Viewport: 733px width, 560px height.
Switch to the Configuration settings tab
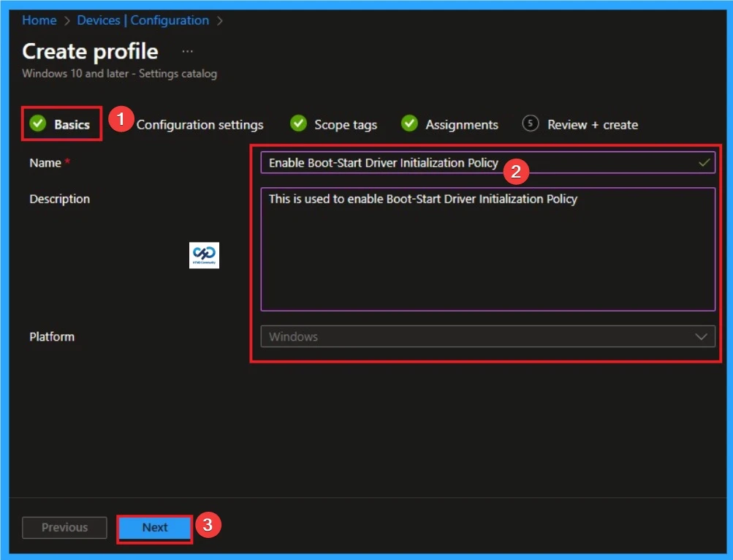pos(200,124)
